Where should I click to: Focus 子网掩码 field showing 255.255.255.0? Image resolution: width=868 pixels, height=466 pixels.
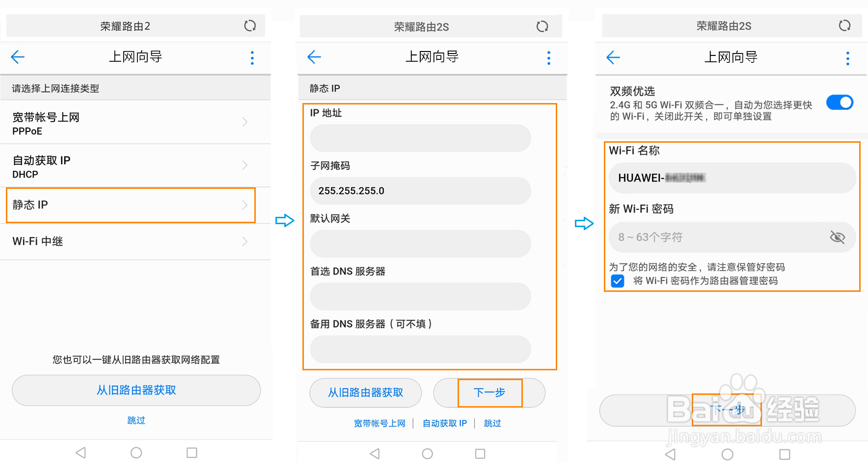[420, 191]
